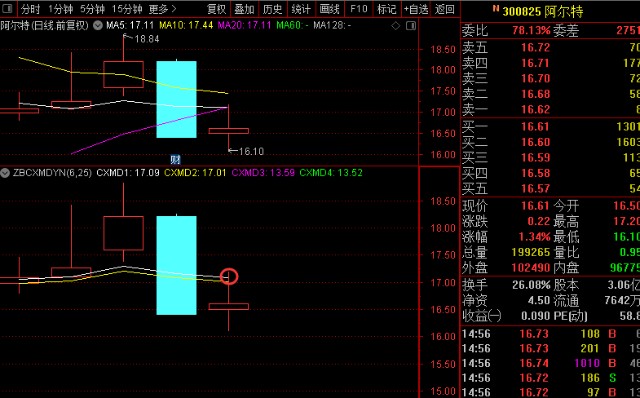Screen dimensions: 640x398
Task: Click the 净资 4.50 value
Action: click(539, 300)
